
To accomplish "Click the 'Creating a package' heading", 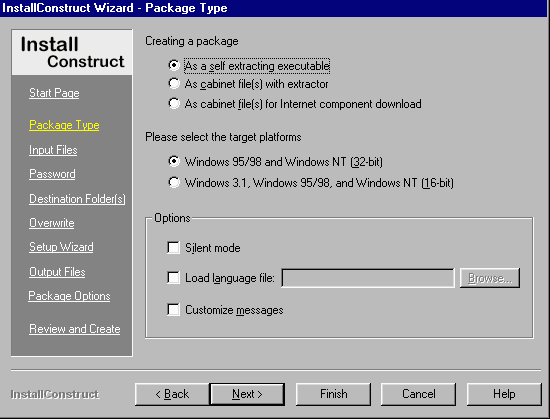I will 192,41.
